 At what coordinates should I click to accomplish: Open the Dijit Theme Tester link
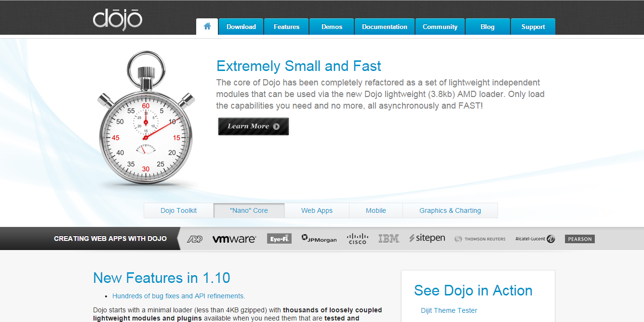tap(449, 310)
